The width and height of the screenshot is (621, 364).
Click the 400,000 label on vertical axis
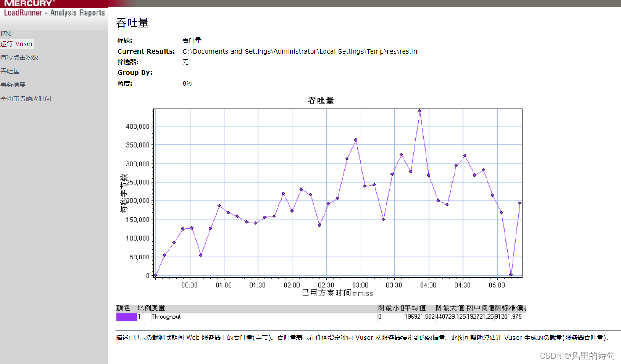[138, 126]
